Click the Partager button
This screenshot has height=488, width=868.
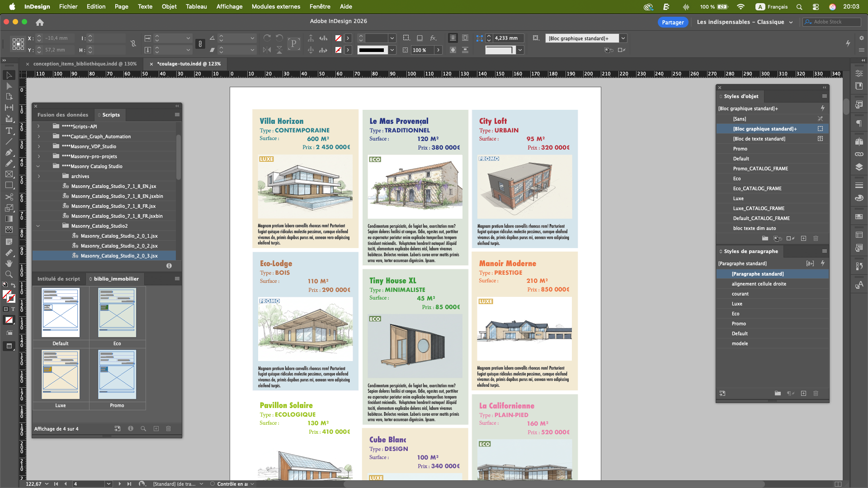(673, 22)
